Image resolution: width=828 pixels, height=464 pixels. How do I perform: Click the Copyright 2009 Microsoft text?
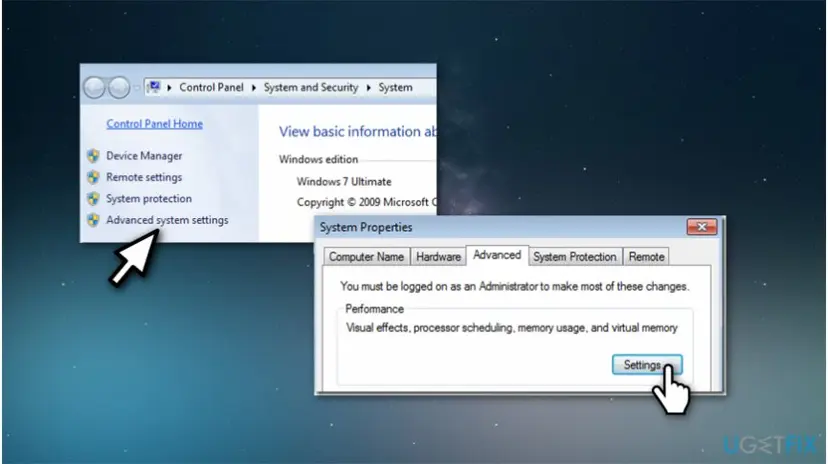pos(366,202)
